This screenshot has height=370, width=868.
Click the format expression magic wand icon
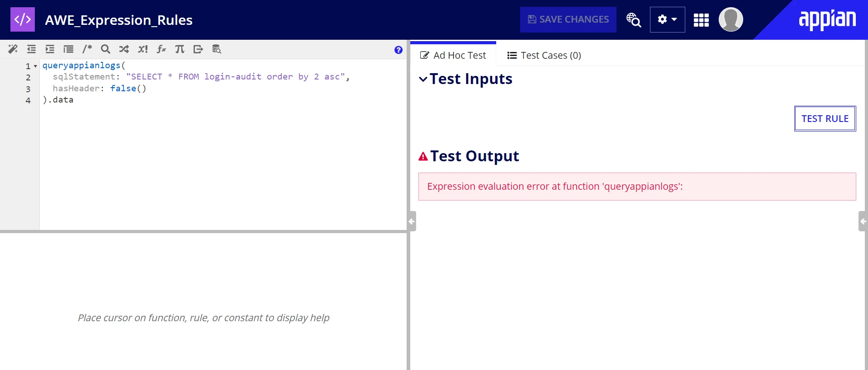click(x=13, y=49)
